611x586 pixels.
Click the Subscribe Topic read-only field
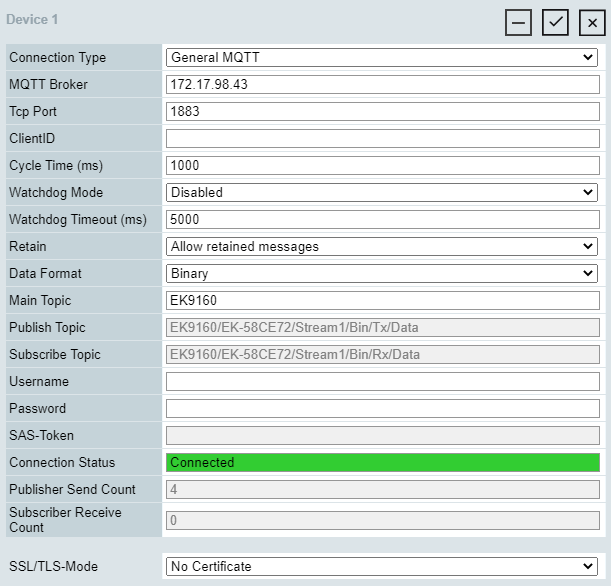tap(382, 354)
